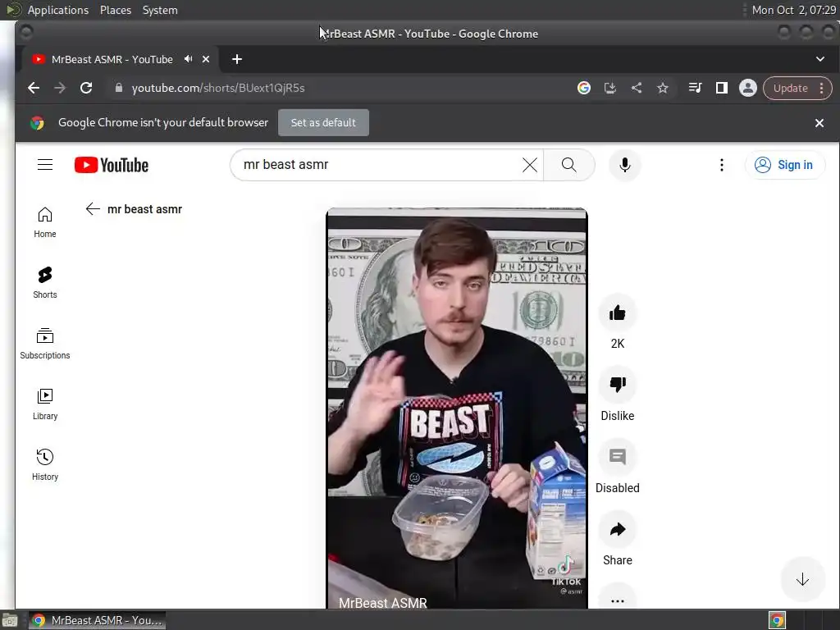Viewport: 840px width, 630px height.
Task: Mute the tab via its speaker icon
Action: point(188,59)
